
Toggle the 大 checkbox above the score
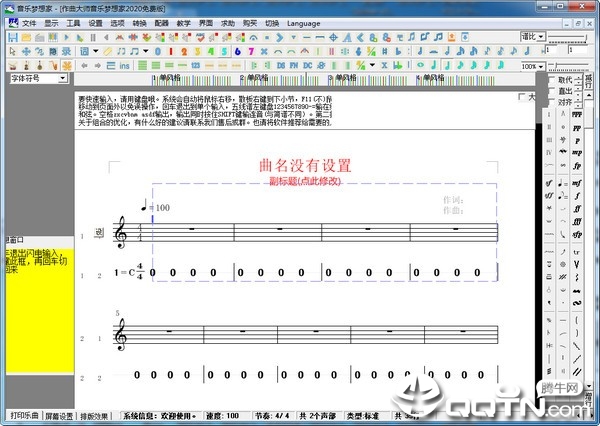coord(521,96)
